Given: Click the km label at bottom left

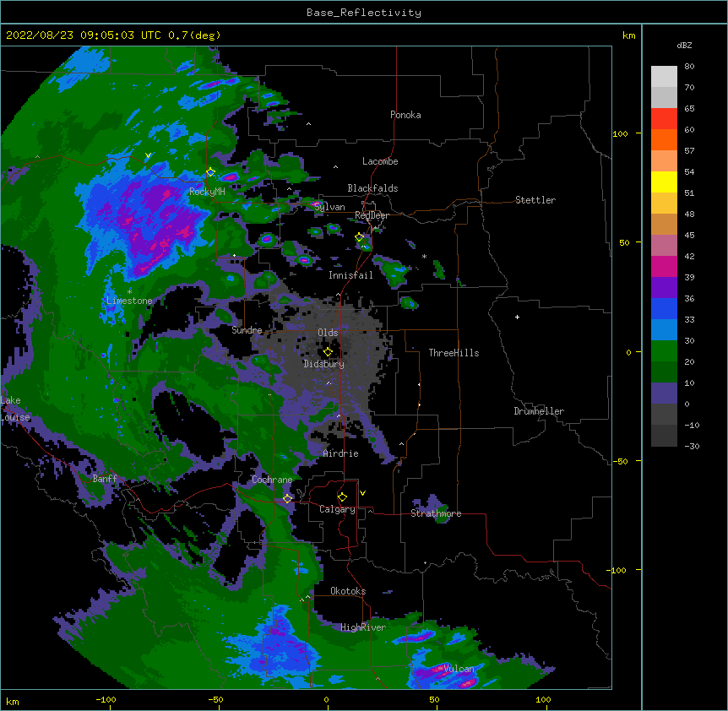Looking at the screenshot, I should tap(12, 701).
